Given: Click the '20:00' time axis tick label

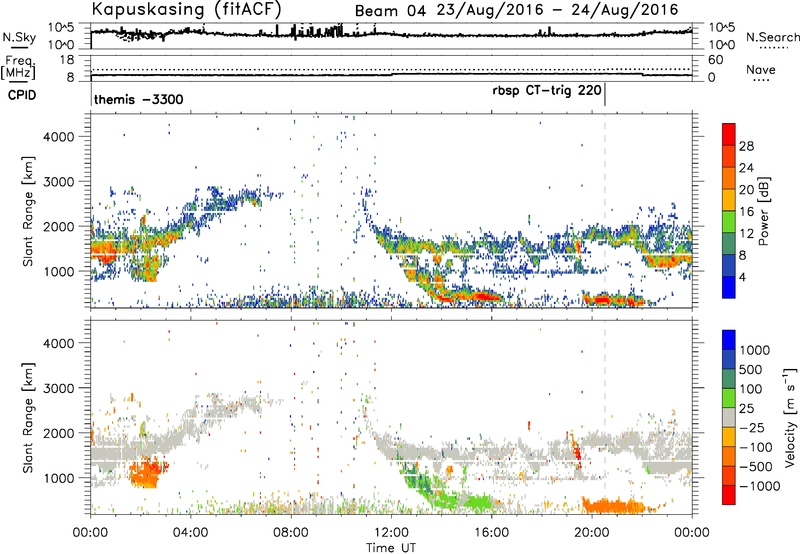Looking at the screenshot, I should [591, 533].
